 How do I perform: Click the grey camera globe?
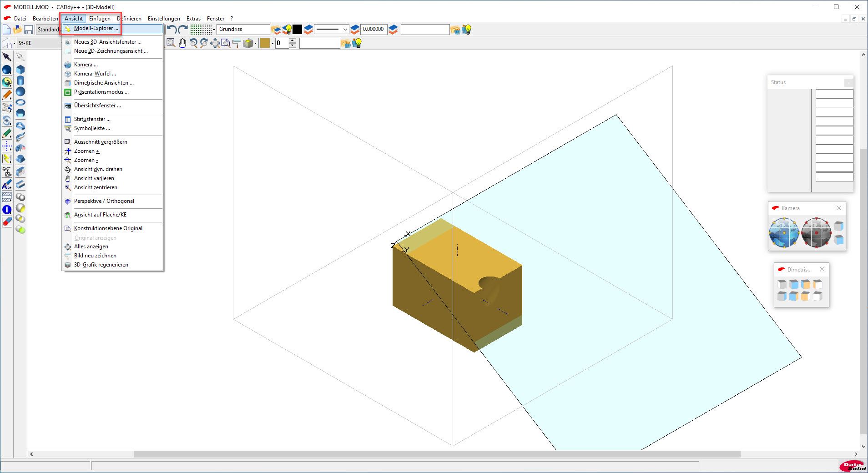coord(816,232)
